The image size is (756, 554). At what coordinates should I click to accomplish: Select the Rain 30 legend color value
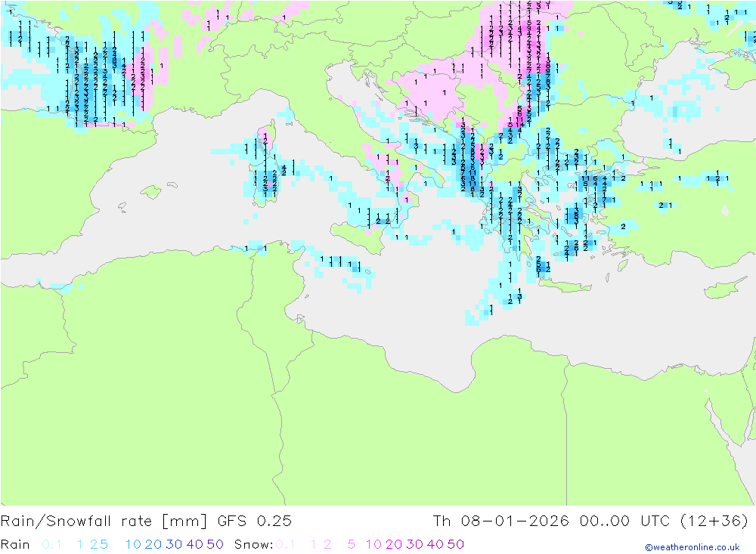pos(174,544)
